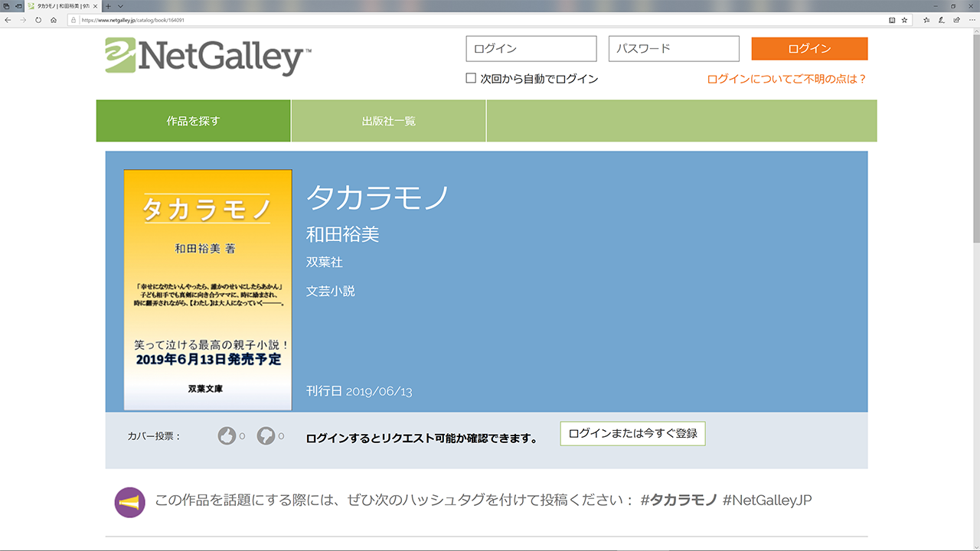Click the NetGalley logo

pyautogui.click(x=208, y=56)
